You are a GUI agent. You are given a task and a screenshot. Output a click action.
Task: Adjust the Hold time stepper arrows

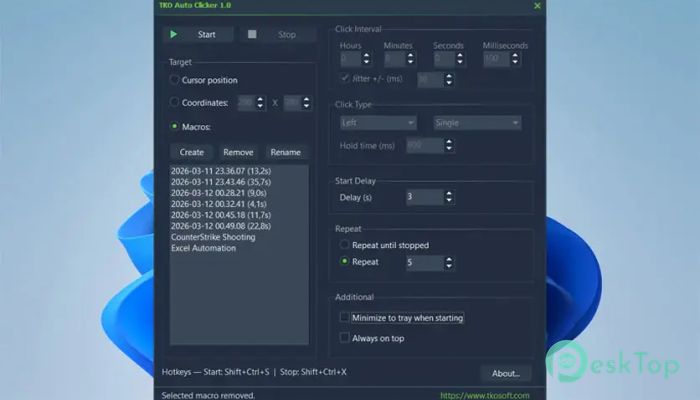tap(449, 145)
